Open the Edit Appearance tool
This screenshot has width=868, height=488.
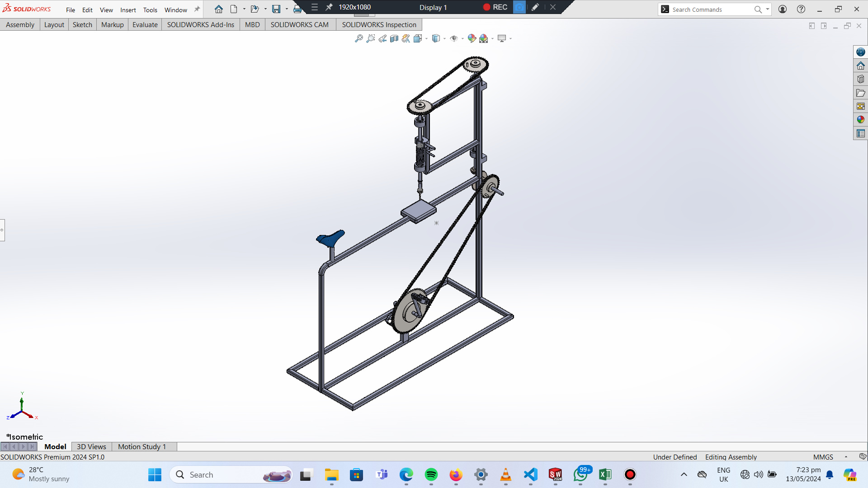click(472, 39)
